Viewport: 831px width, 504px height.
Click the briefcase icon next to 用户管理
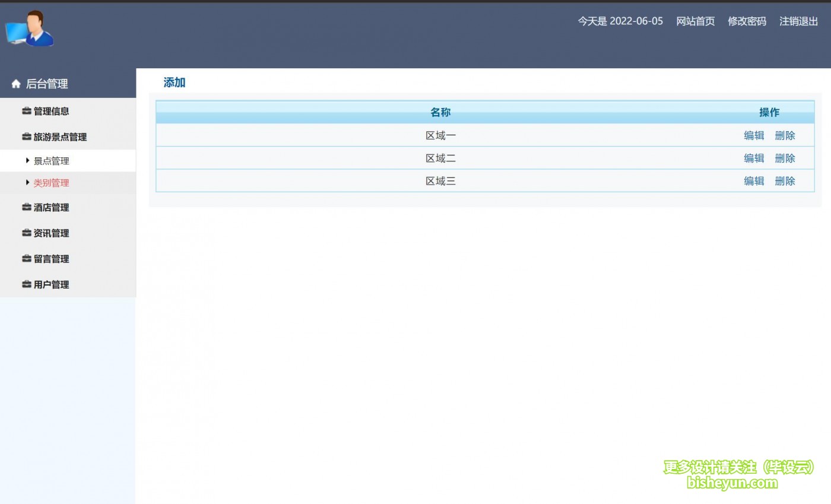pyautogui.click(x=26, y=284)
